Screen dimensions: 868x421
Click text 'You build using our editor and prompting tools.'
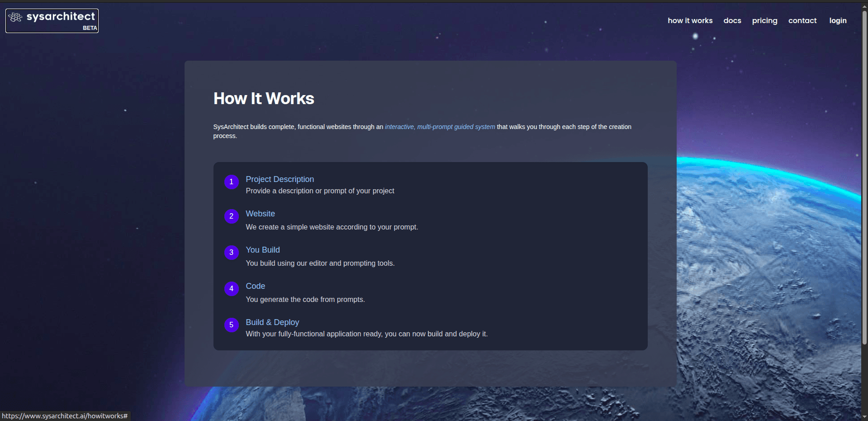[x=320, y=263]
